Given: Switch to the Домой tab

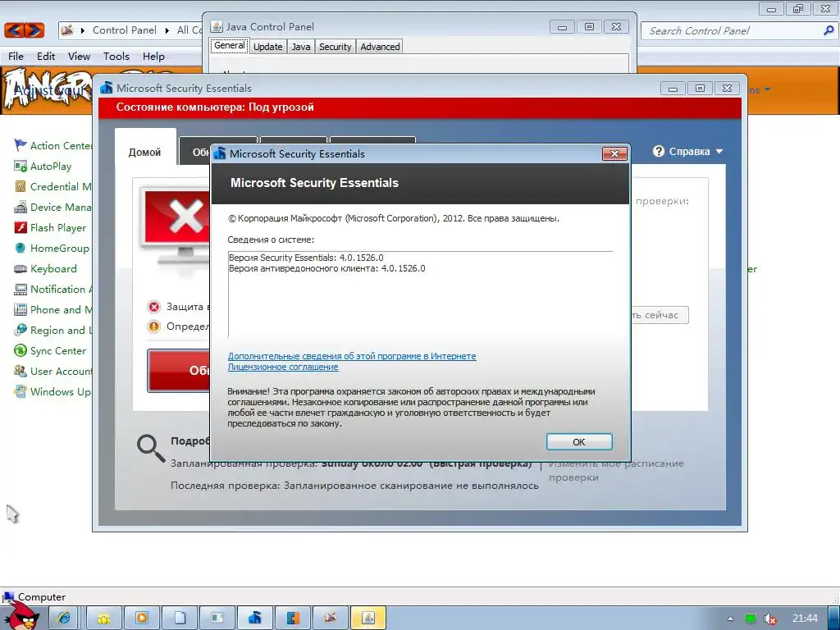Looking at the screenshot, I should (x=144, y=152).
